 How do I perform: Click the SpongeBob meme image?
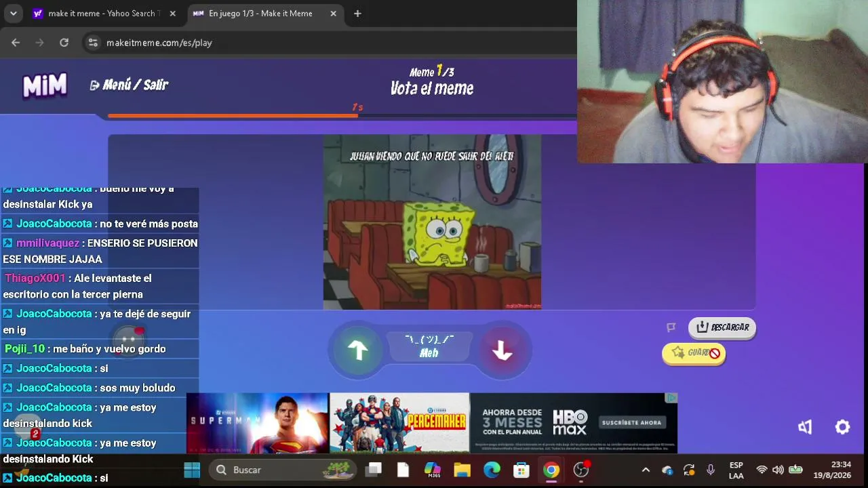[432, 222]
